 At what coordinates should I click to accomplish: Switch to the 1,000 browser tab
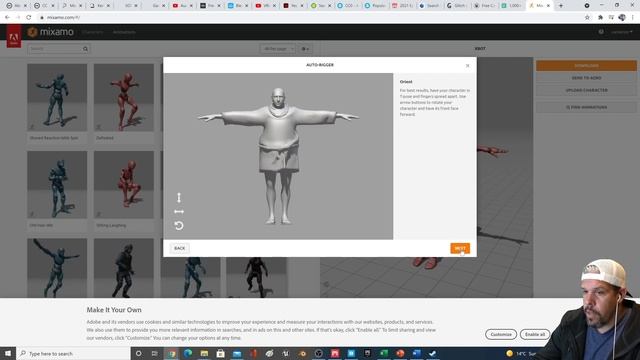[512, 6]
